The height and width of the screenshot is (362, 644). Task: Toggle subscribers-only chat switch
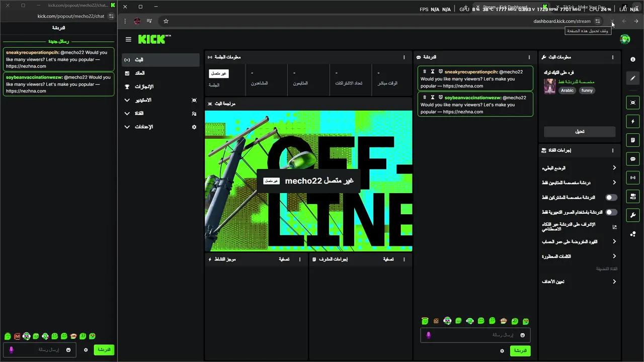(x=611, y=198)
